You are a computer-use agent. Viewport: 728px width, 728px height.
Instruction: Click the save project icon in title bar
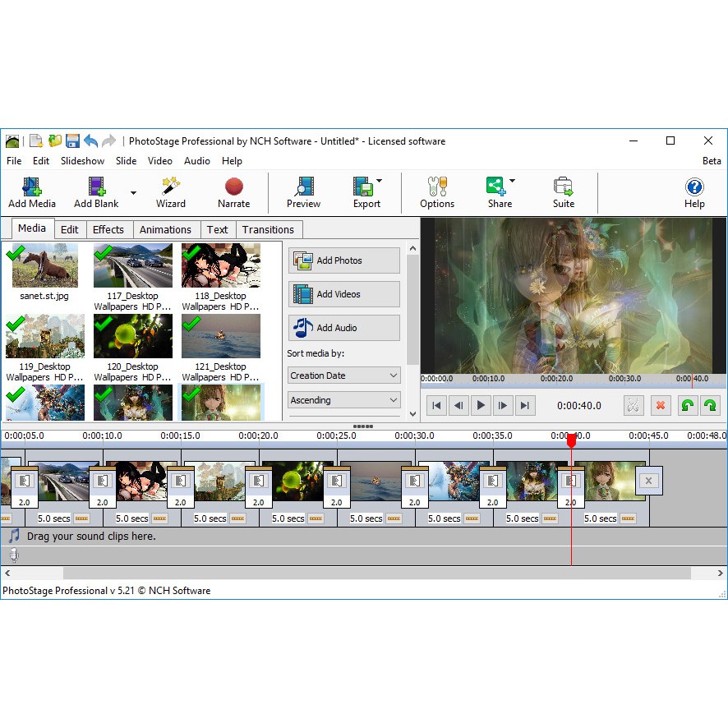click(72, 141)
